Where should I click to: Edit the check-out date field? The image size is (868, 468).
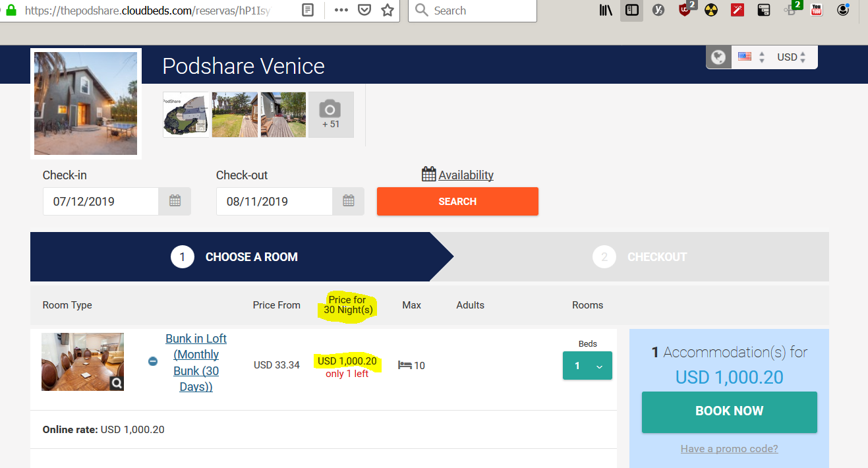pos(274,201)
